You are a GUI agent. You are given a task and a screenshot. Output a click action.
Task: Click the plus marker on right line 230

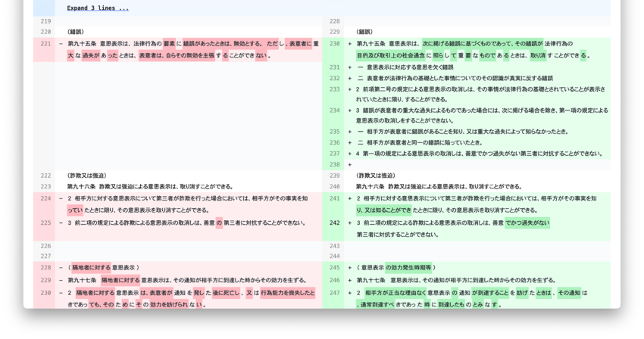click(350, 43)
